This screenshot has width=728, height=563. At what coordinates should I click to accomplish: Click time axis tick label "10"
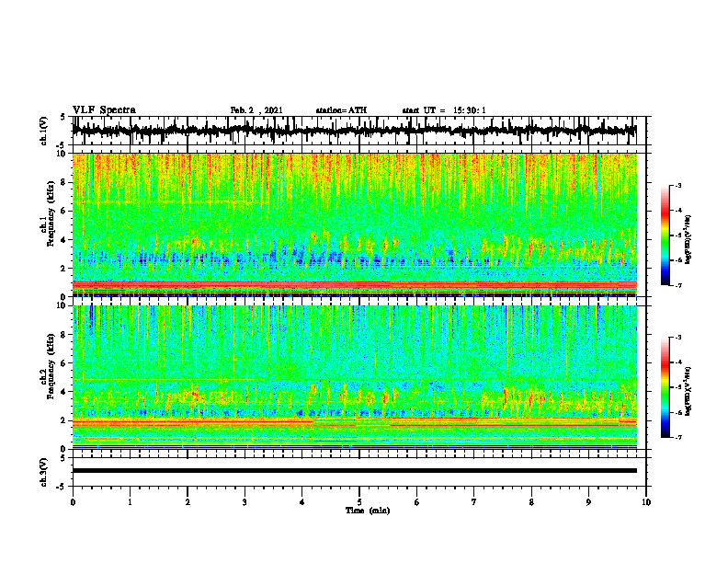coord(646,502)
